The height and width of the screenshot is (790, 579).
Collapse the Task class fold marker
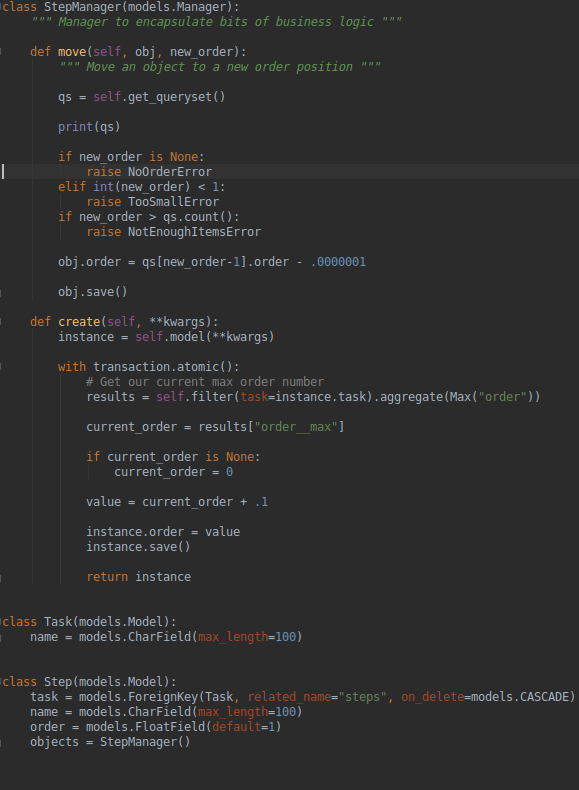tap(1, 622)
